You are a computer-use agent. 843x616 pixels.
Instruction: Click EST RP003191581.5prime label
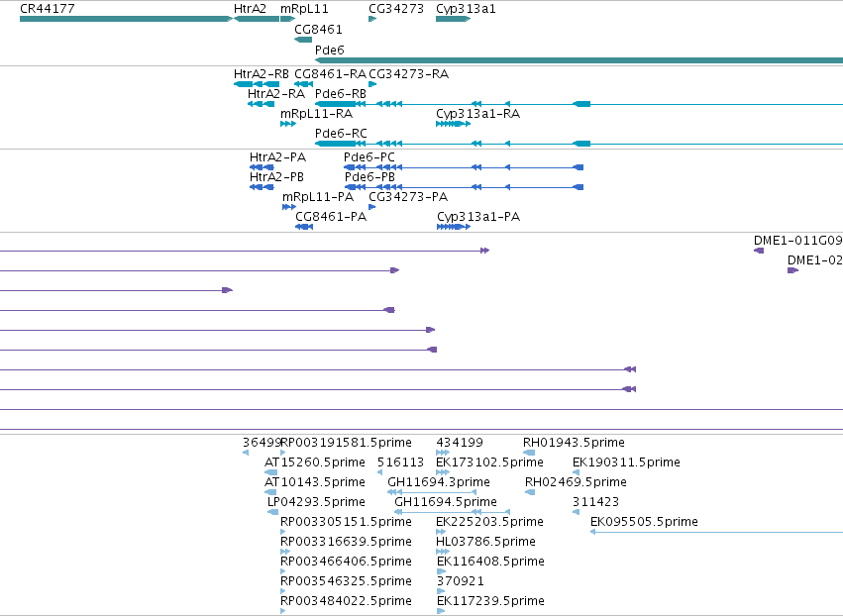point(347,443)
